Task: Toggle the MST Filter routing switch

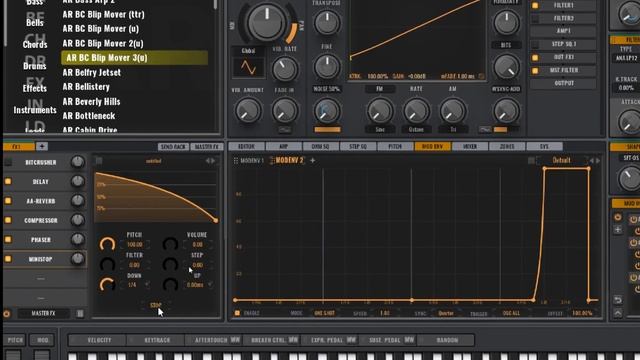Action: click(535, 71)
